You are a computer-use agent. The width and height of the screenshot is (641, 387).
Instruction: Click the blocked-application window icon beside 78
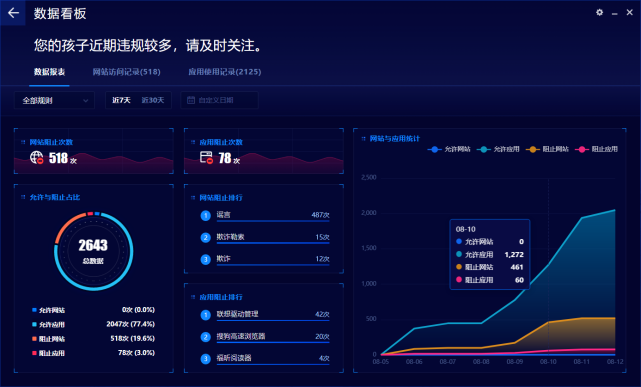(x=206, y=157)
